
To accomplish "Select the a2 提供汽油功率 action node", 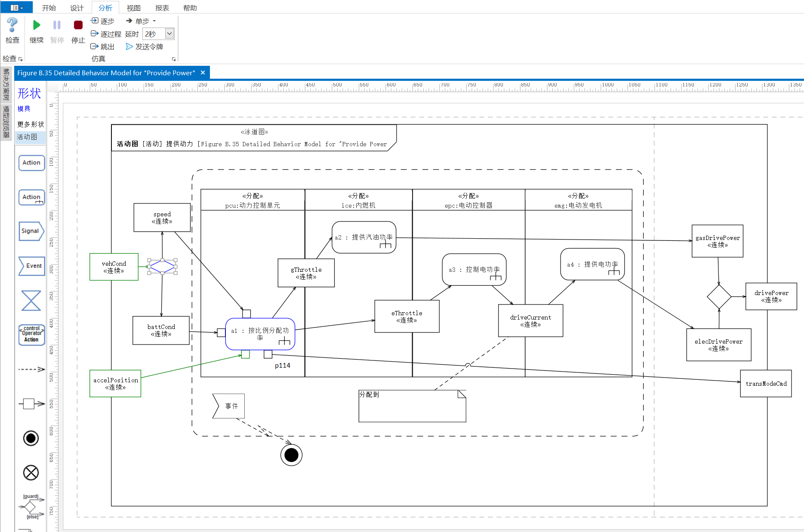I will (364, 237).
